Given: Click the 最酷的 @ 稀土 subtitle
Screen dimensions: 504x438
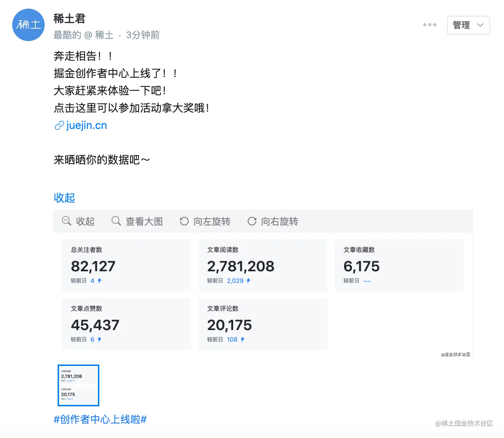Looking at the screenshot, I should pyautogui.click(x=84, y=35).
